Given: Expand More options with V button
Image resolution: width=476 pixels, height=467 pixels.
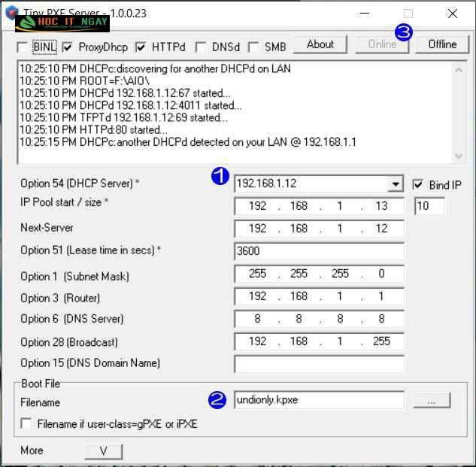Looking at the screenshot, I should [104, 451].
